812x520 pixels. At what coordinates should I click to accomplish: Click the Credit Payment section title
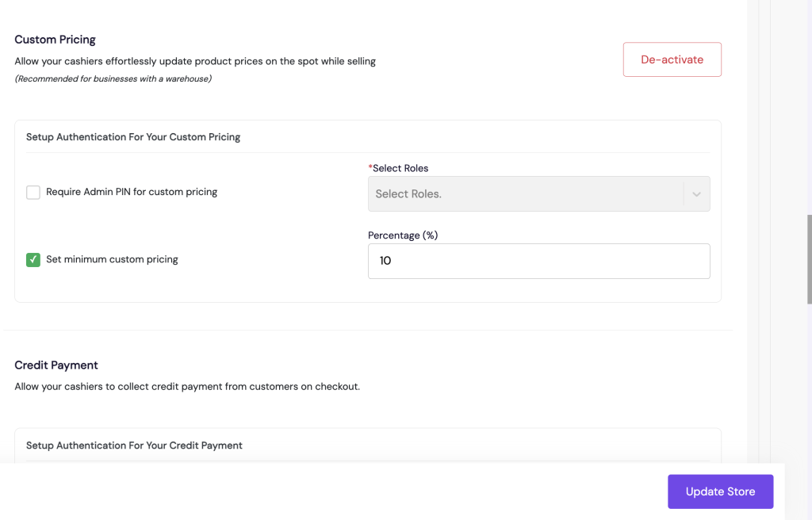point(56,365)
